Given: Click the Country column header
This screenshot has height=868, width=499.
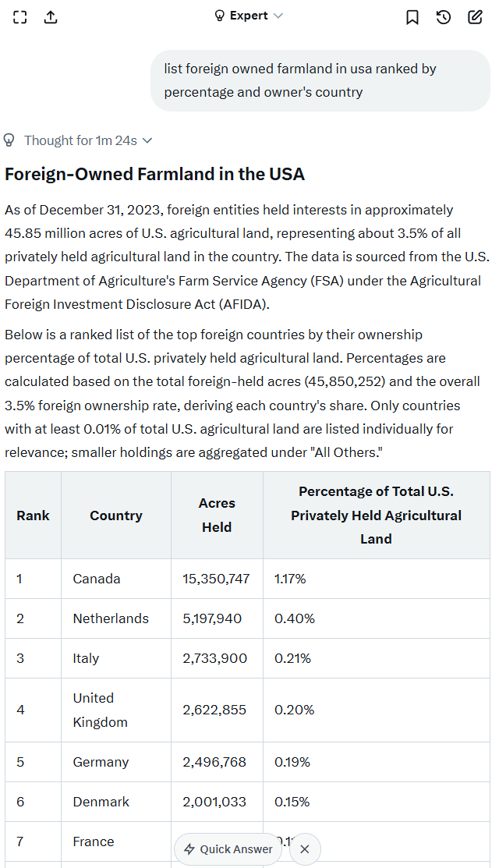Looking at the screenshot, I should (x=116, y=515).
